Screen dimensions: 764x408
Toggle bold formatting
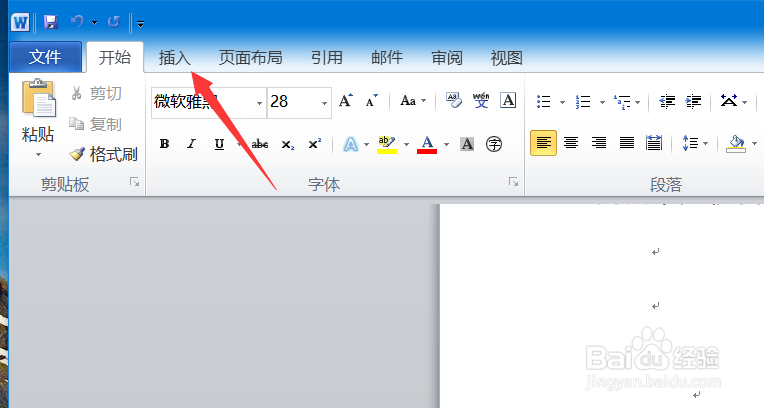coord(164,144)
